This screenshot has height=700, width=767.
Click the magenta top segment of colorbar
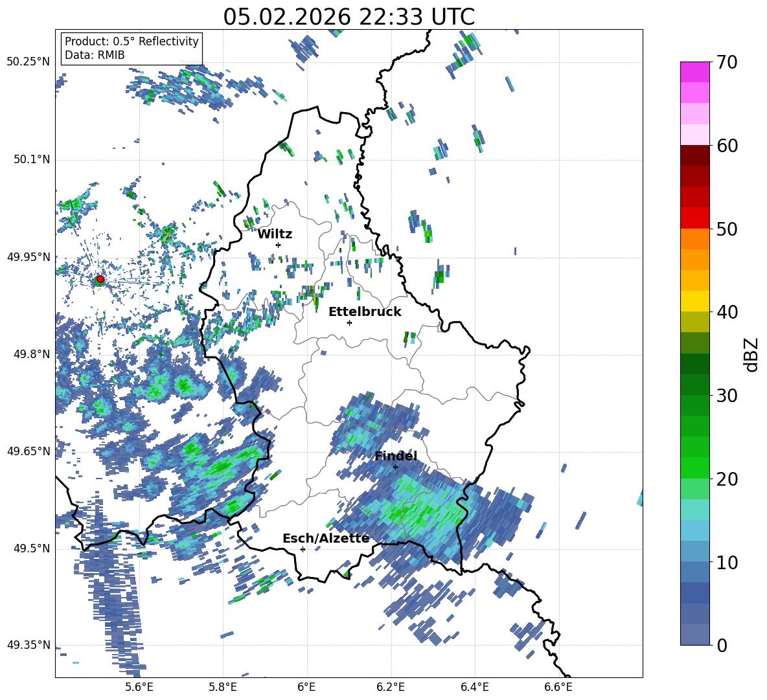point(694,73)
